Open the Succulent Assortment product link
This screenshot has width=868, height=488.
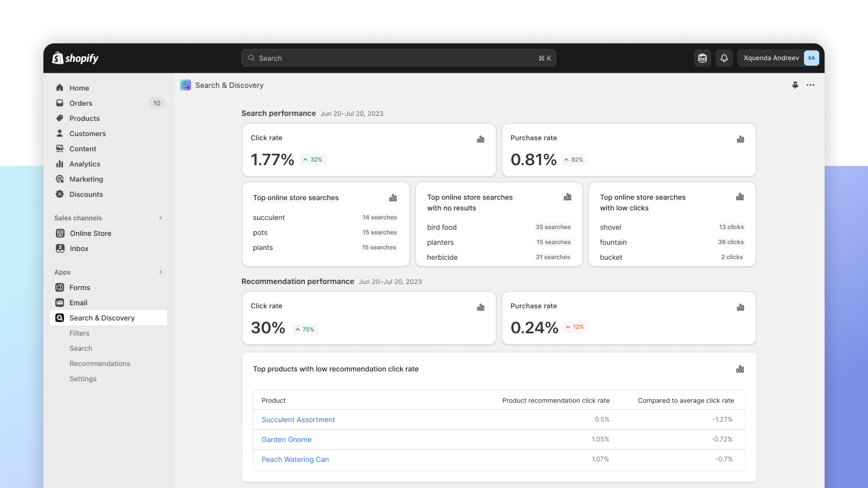click(x=298, y=419)
